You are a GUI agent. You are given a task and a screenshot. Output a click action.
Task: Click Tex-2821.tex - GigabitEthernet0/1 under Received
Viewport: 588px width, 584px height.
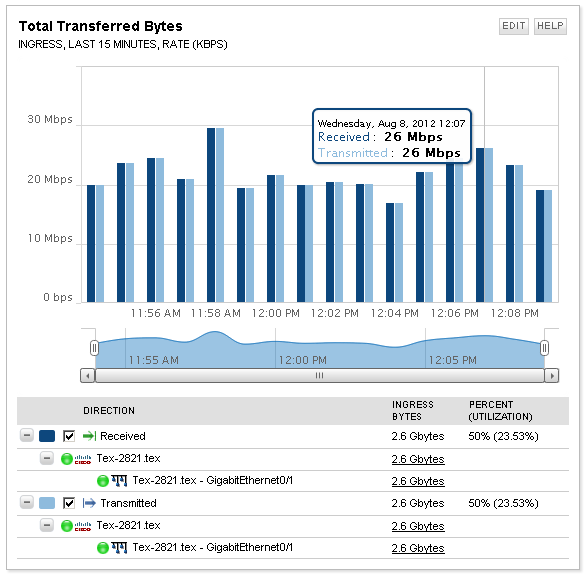(213, 480)
